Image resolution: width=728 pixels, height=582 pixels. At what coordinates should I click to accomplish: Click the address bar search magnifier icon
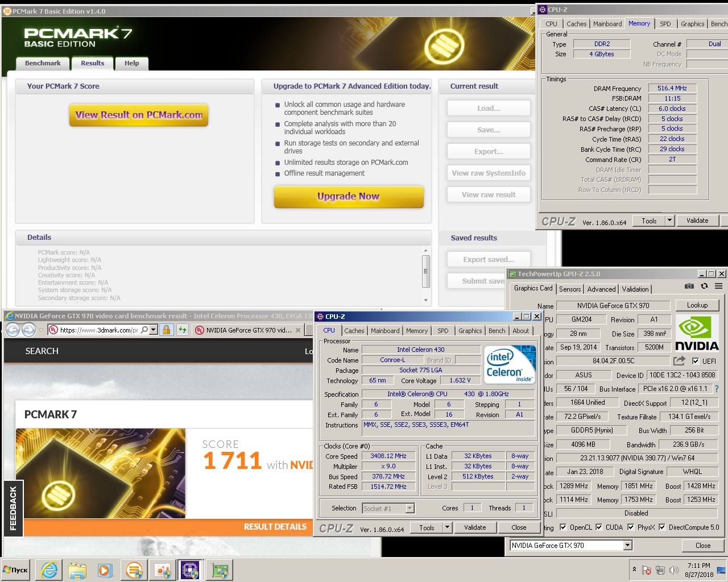point(144,330)
